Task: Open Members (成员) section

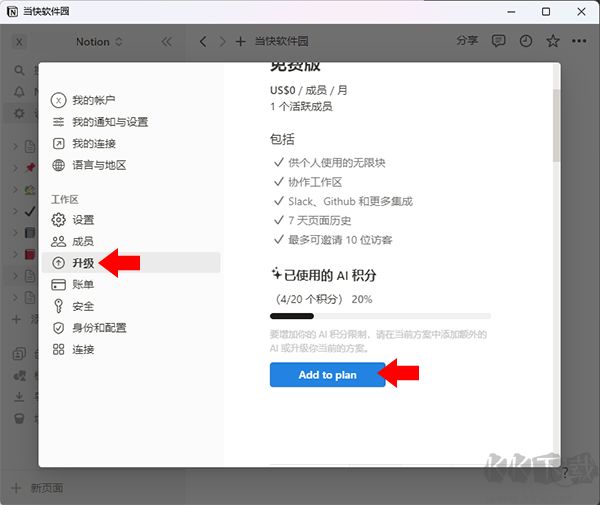Action: tap(72, 241)
